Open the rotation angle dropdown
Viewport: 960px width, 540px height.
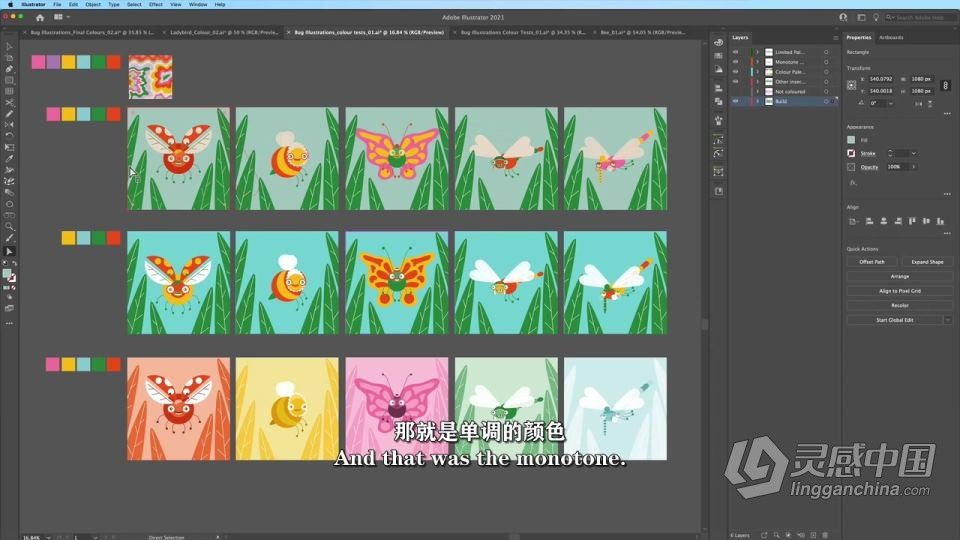coord(890,103)
